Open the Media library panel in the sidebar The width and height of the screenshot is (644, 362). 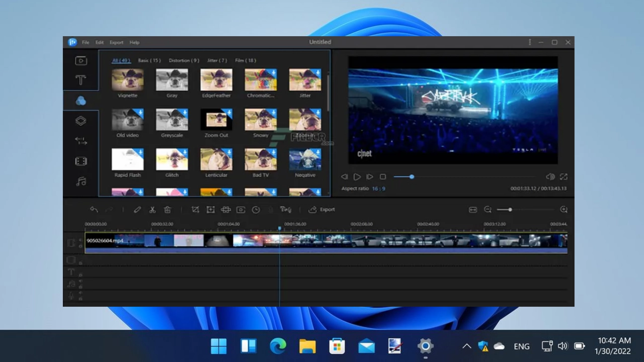(x=80, y=61)
